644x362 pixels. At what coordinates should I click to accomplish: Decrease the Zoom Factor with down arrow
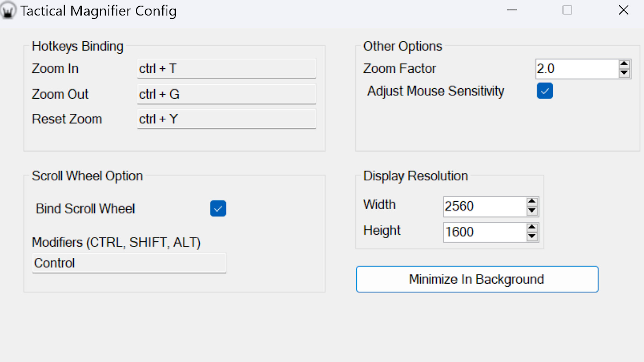tap(624, 73)
